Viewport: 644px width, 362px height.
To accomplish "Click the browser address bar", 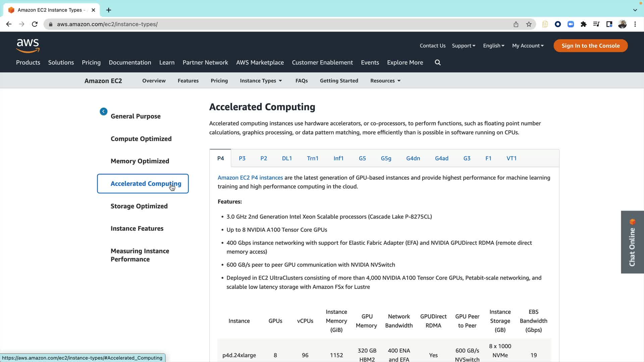I will coord(268,24).
